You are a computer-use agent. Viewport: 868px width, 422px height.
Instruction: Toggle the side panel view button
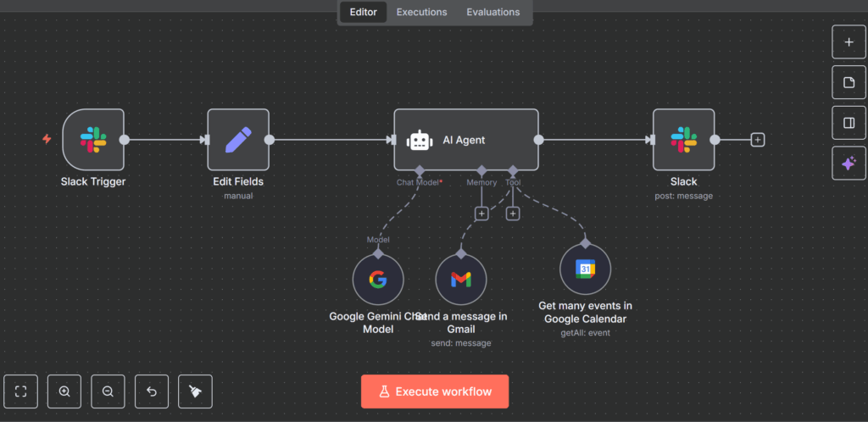[x=849, y=123]
